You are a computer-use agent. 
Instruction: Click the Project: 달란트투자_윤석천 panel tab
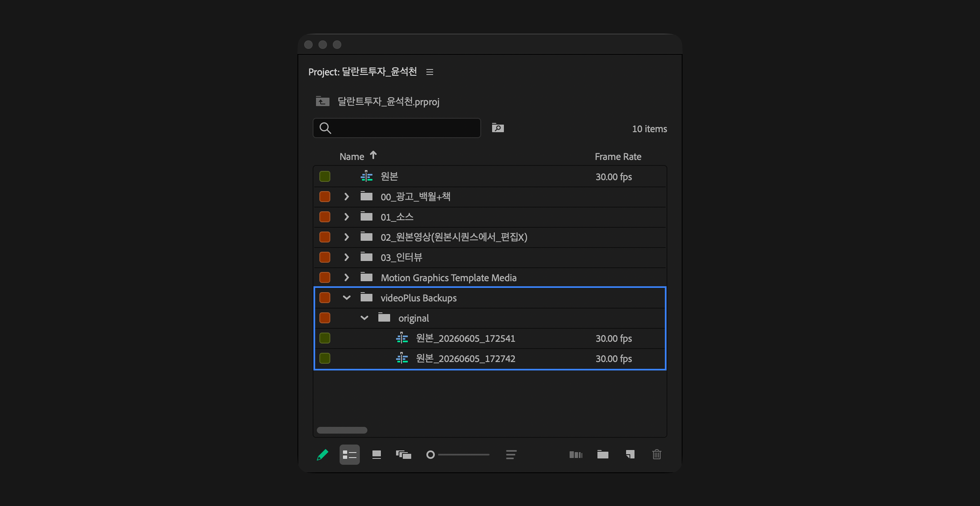click(x=363, y=72)
